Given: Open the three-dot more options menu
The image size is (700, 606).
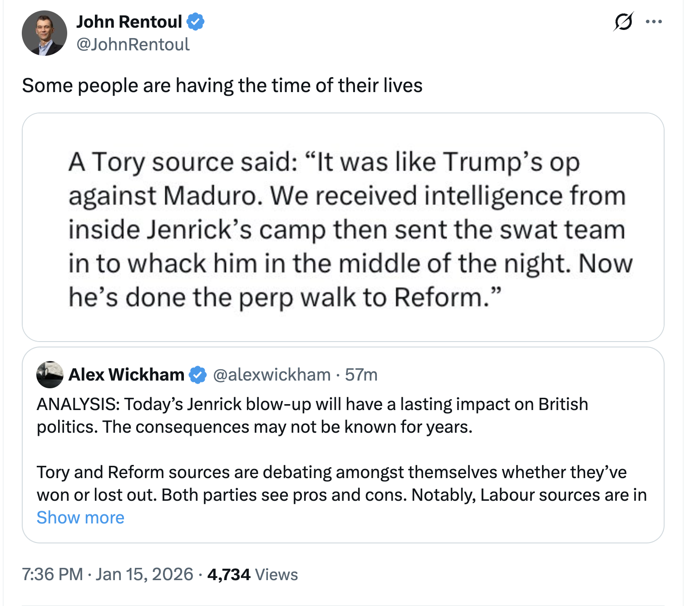Looking at the screenshot, I should click(x=654, y=21).
